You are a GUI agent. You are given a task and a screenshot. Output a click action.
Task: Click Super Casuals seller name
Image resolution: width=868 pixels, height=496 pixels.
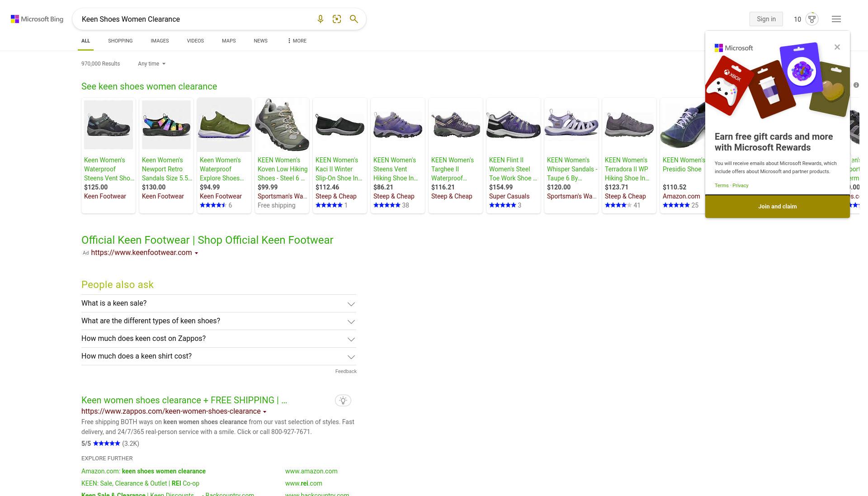point(509,196)
